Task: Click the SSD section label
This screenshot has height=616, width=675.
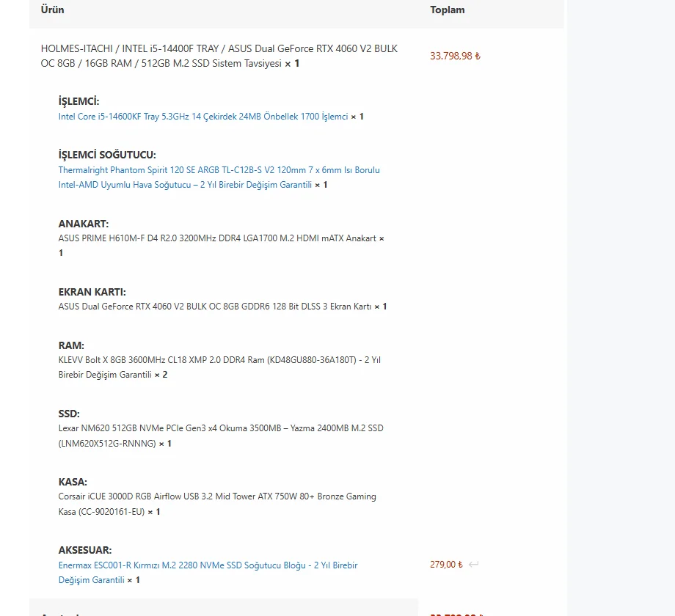Action: pyautogui.click(x=69, y=414)
